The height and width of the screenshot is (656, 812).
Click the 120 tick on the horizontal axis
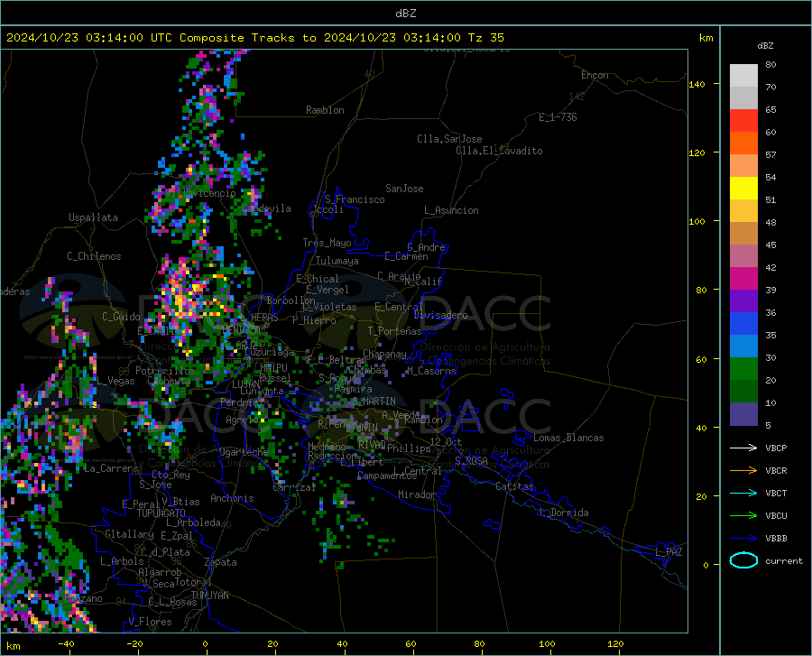615,643
